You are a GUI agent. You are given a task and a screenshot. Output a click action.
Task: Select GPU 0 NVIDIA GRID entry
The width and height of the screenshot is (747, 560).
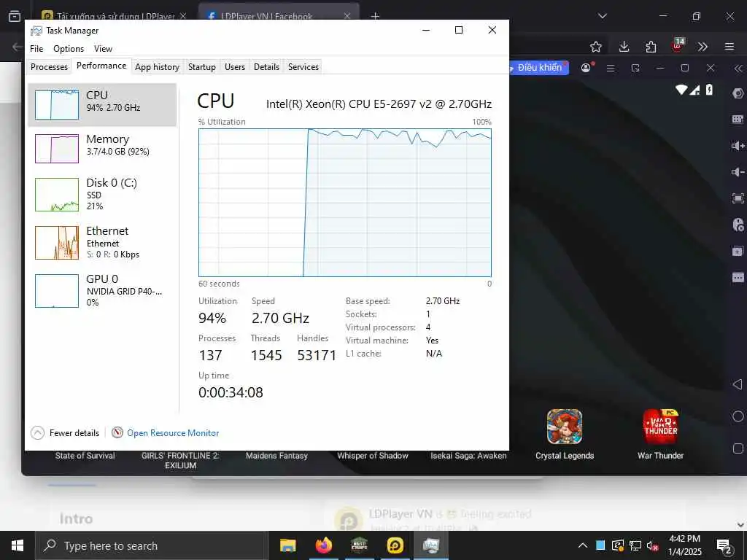click(102, 290)
